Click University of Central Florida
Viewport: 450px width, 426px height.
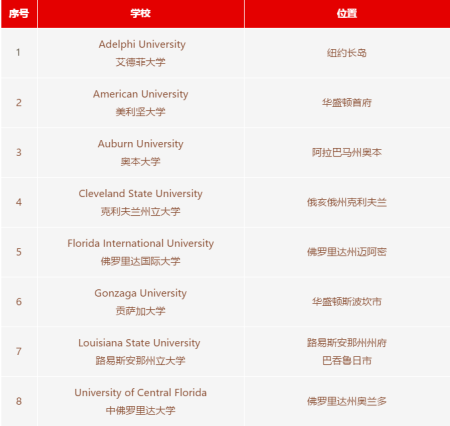coord(141,393)
